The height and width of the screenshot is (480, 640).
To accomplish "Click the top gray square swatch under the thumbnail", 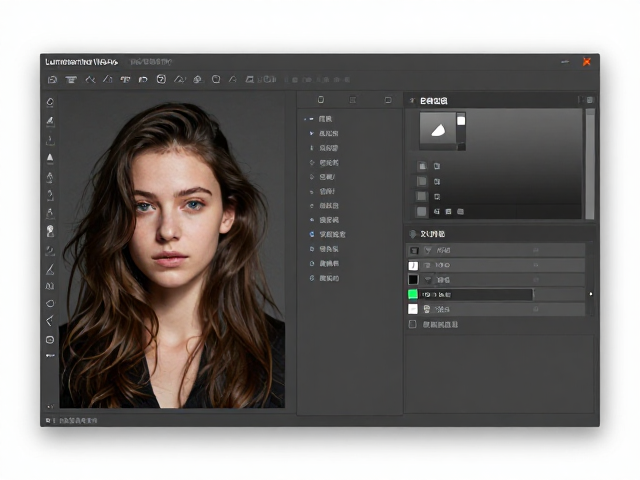I will tap(422, 166).
